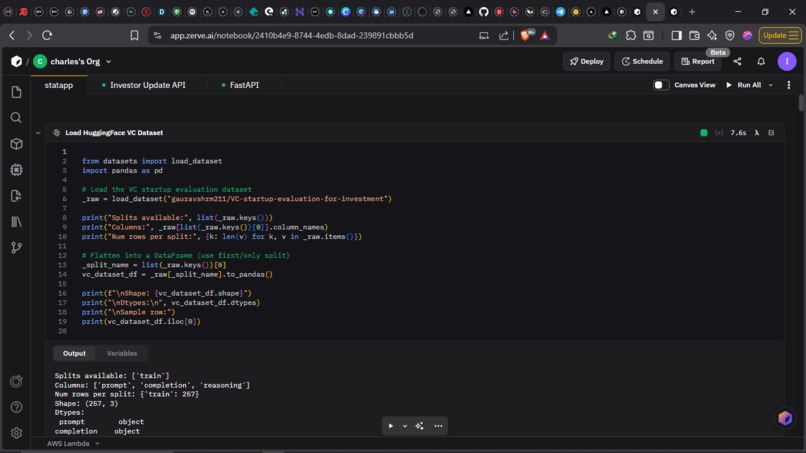
Task: Click the '7.6s' run time label
Action: click(738, 133)
